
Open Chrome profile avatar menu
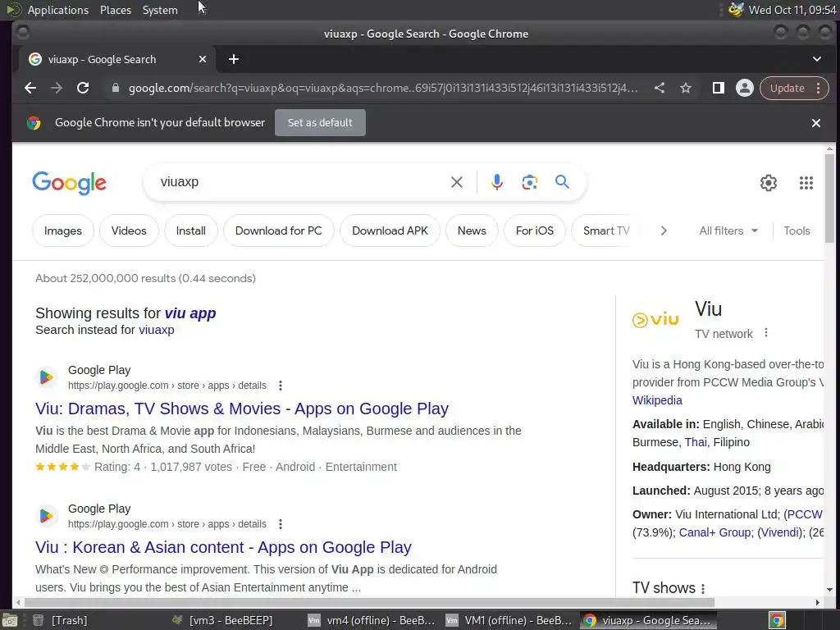[745, 88]
